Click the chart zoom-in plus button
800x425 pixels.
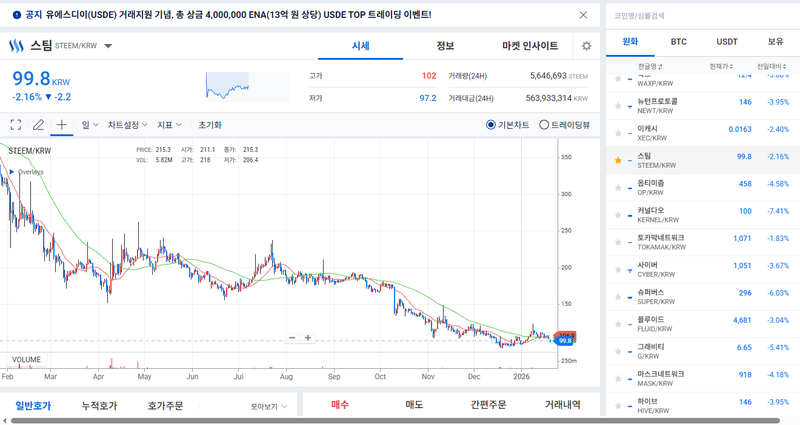tap(308, 338)
